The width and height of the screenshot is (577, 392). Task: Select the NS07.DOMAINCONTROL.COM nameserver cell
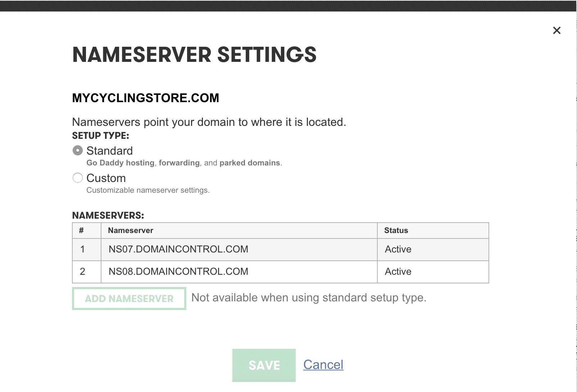coord(178,249)
